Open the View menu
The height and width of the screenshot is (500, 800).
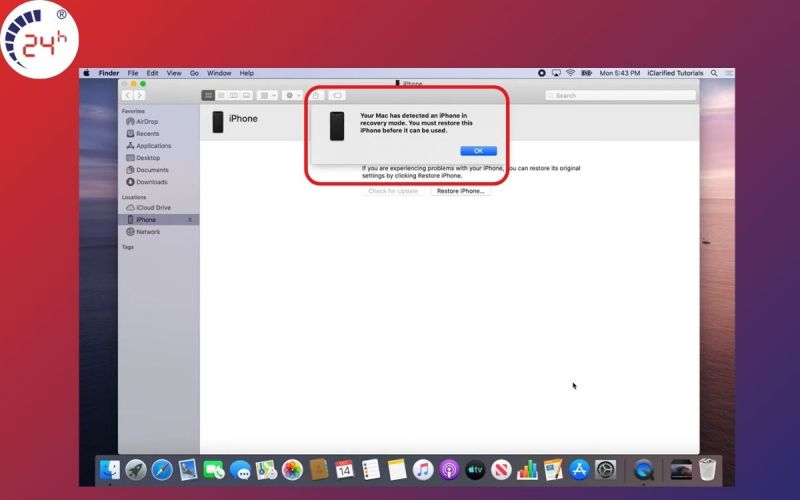pyautogui.click(x=174, y=73)
